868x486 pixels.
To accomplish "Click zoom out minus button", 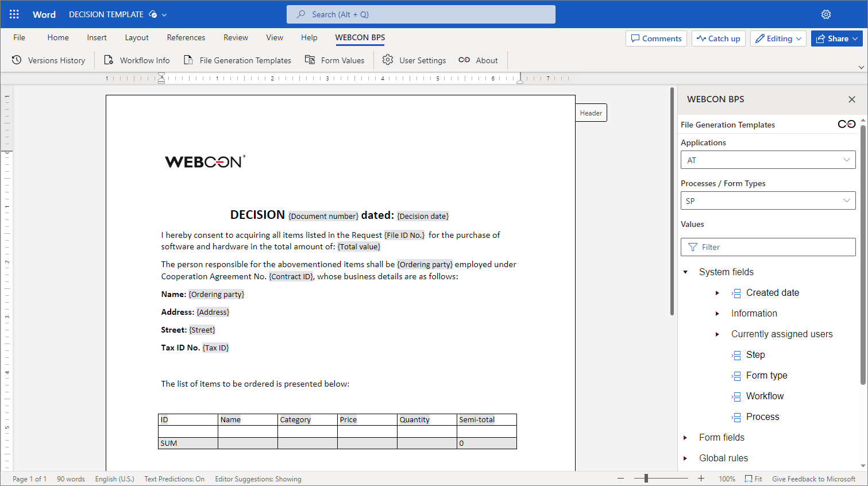I will pos(620,479).
